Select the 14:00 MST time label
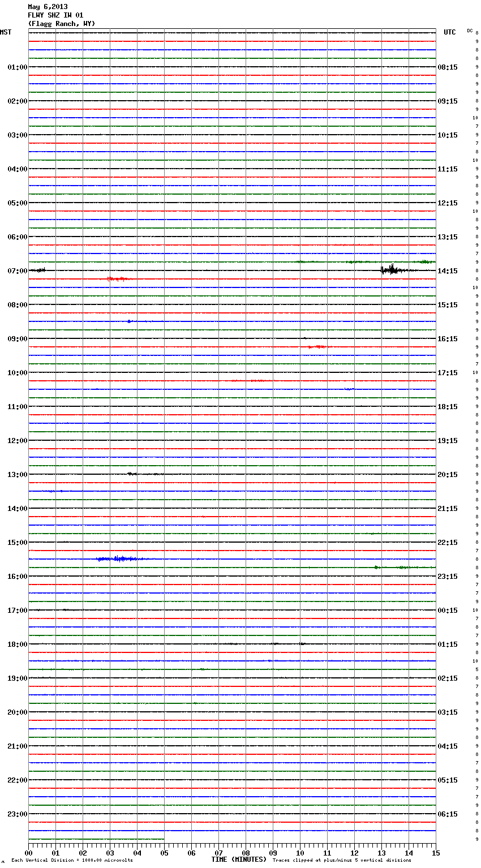Viewport: 481px width, 868px height. pos(18,509)
